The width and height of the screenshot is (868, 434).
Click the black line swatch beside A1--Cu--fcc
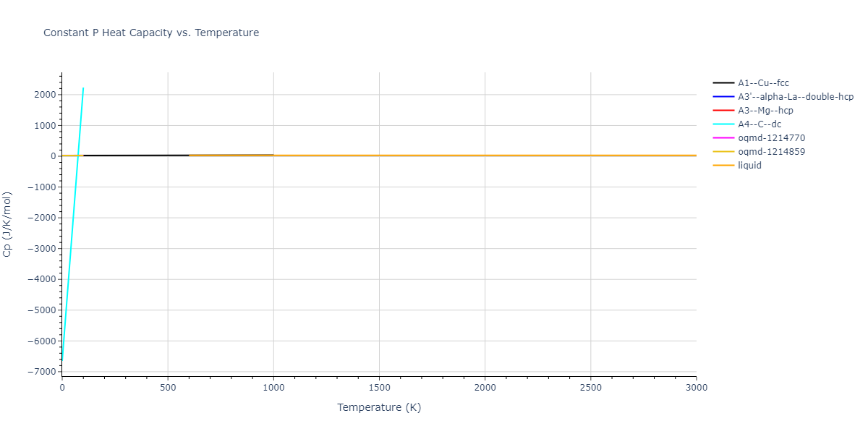[x=723, y=83]
